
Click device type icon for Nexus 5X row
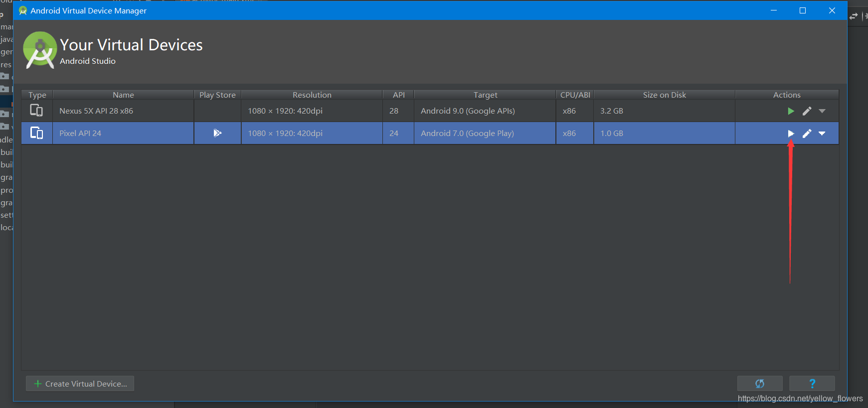(x=36, y=111)
